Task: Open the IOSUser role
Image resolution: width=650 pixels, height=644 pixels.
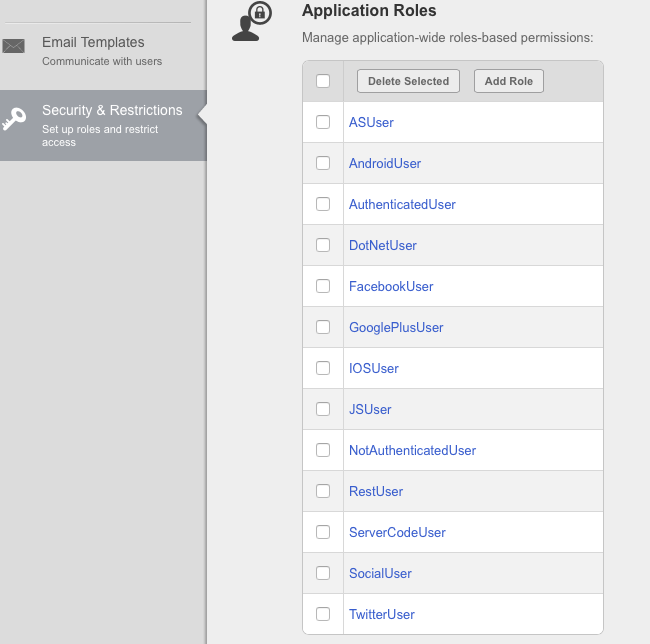Action: tap(374, 368)
